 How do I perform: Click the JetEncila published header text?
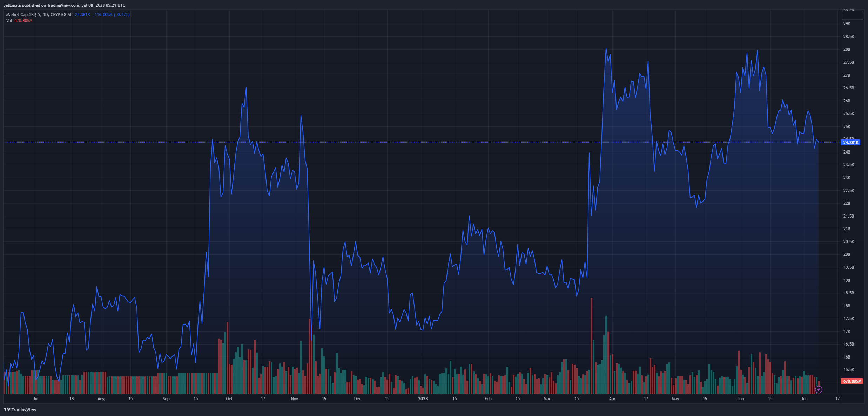pos(64,5)
